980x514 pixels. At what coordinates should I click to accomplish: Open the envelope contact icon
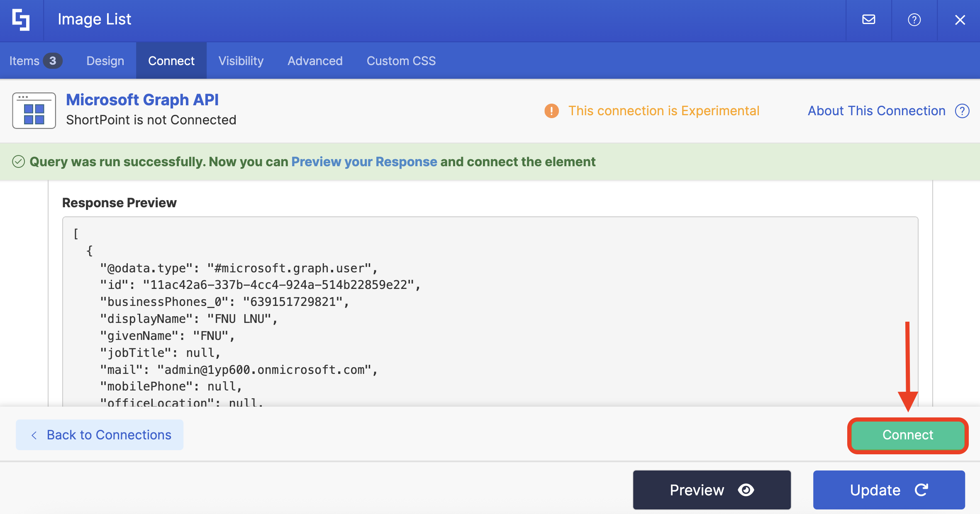[x=868, y=19]
